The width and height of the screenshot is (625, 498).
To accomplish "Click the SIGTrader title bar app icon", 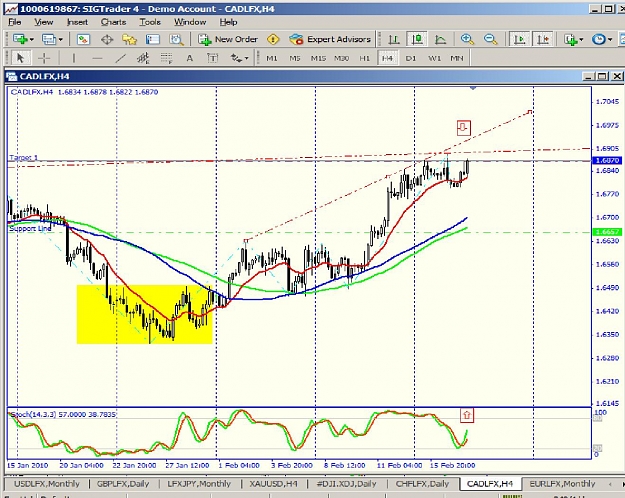I will [10, 9].
